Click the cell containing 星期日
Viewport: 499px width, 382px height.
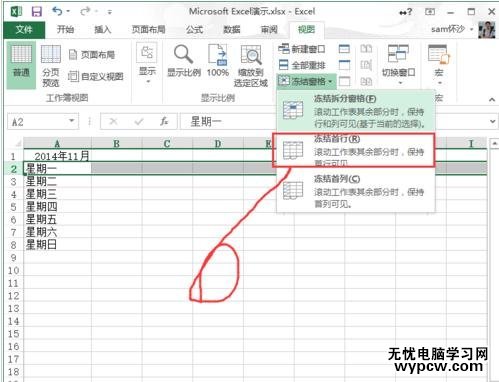pos(57,245)
